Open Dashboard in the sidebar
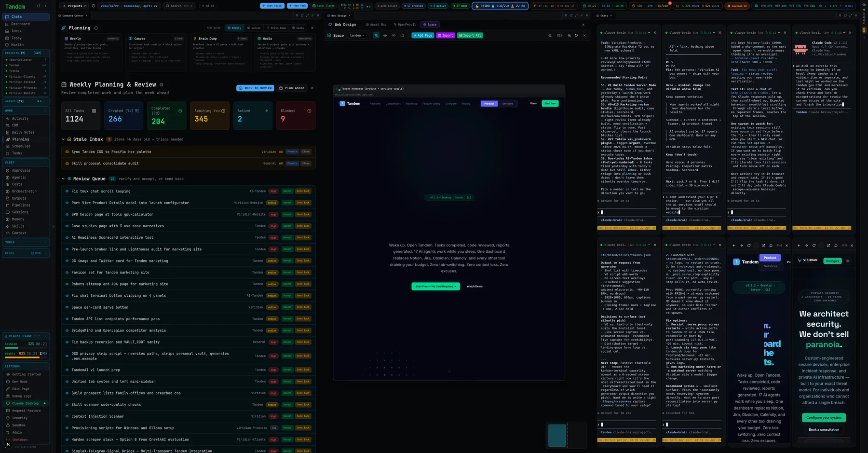The height and width of the screenshot is (453, 868). coord(26,24)
